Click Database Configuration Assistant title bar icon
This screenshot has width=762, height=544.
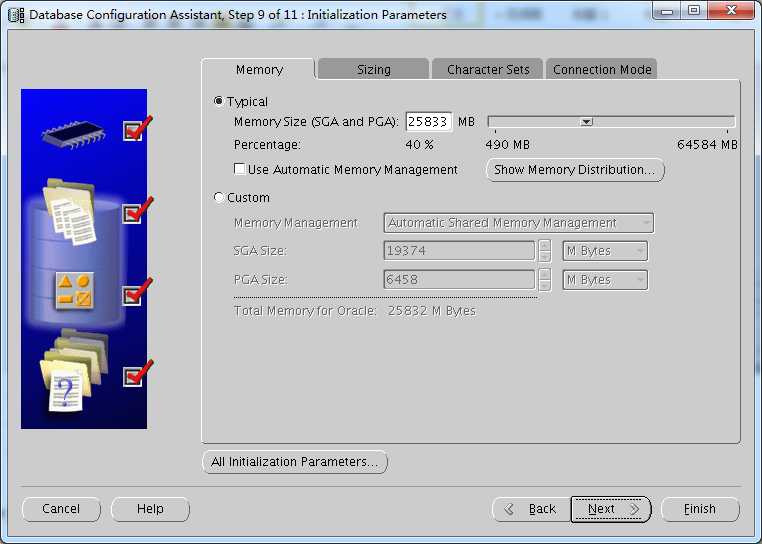pos(16,15)
